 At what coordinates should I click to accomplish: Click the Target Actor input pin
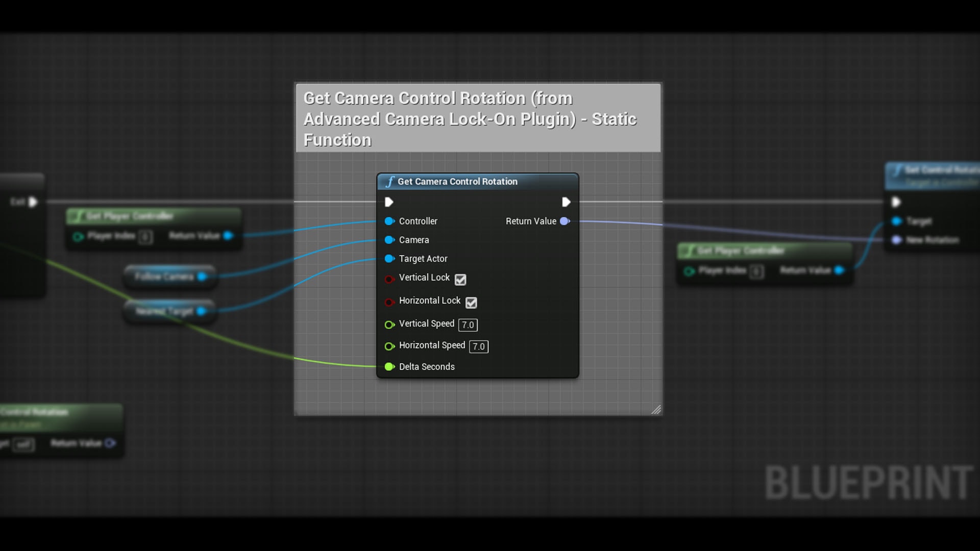pos(390,259)
